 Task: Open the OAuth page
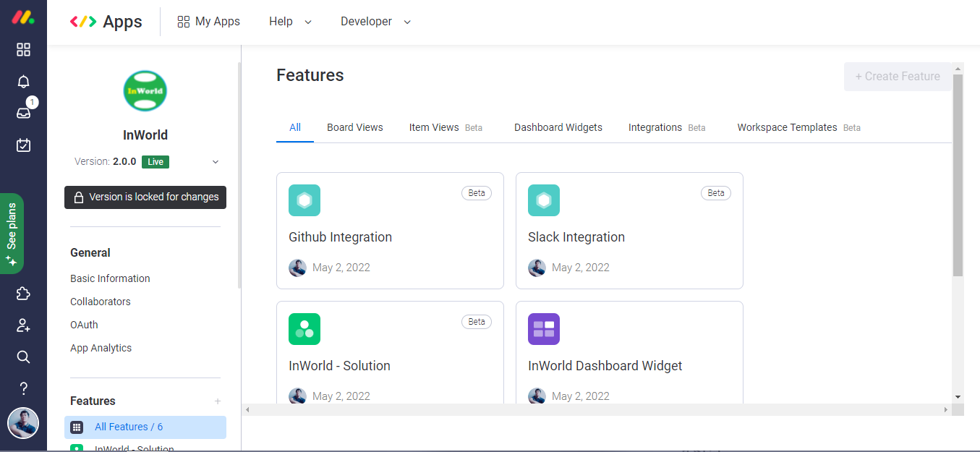pos(84,325)
